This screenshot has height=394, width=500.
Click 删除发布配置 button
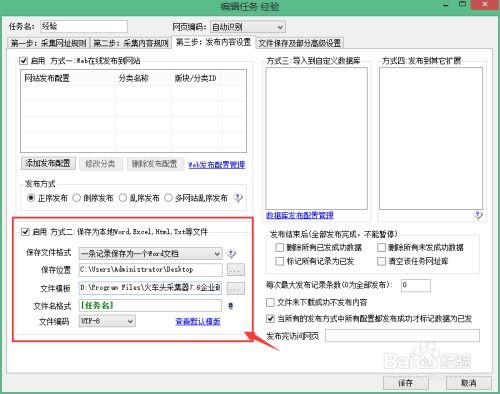click(155, 164)
